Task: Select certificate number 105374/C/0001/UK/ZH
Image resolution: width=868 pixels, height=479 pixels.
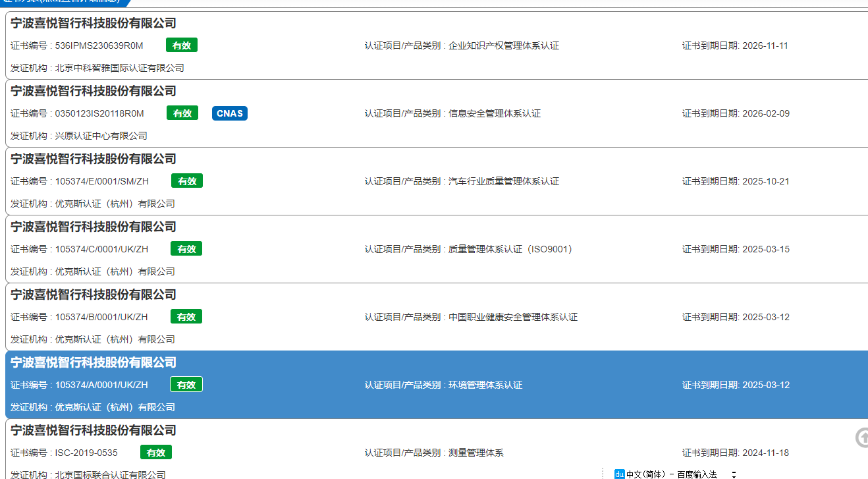Action: 101,249
